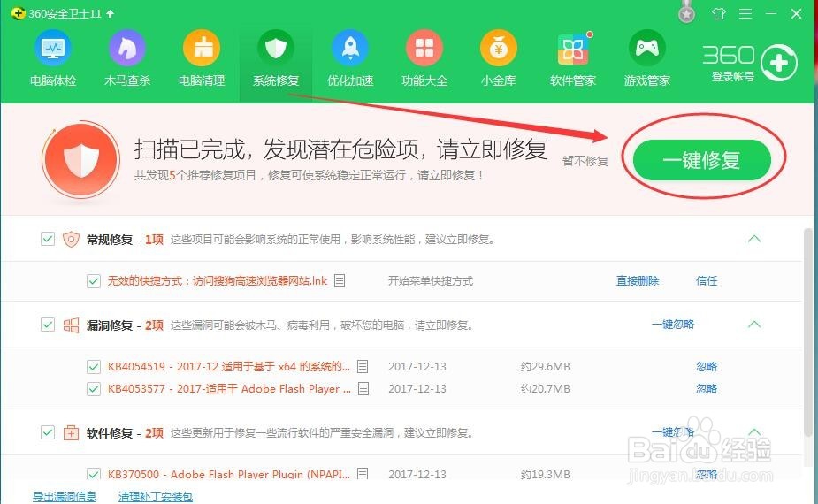Viewport: 818px width, 504px height.
Task: Click 导出漏洞信息 link
Action: click(65, 496)
